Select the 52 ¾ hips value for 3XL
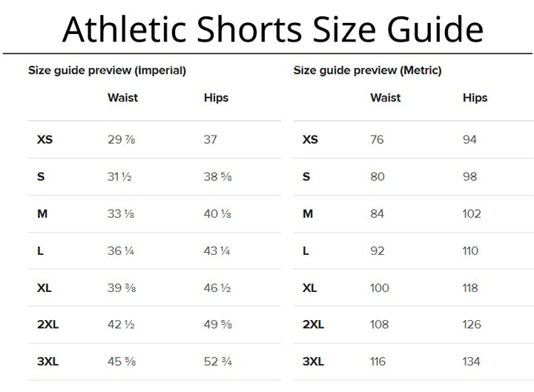 (x=217, y=362)
